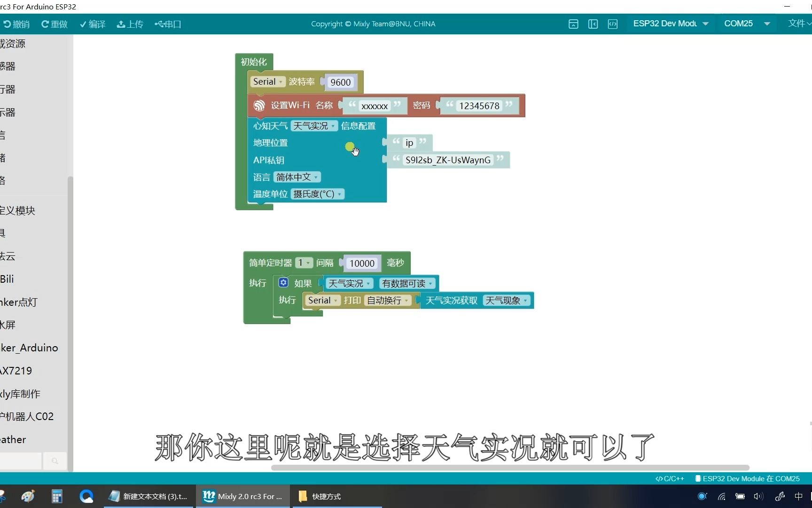The image size is (812, 508).
Task: Click the gear icon on the 如果 block
Action: click(x=283, y=282)
